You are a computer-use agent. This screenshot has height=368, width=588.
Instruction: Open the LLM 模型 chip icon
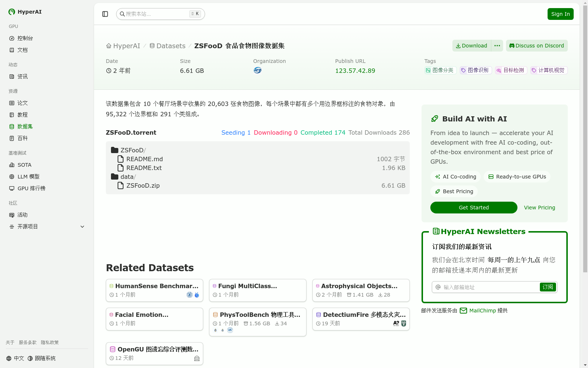pos(12,177)
